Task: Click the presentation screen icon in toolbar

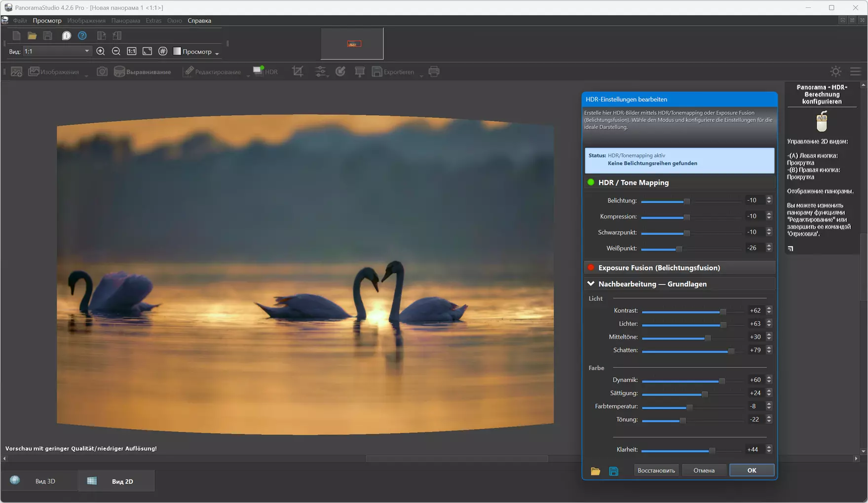Action: 360,72
